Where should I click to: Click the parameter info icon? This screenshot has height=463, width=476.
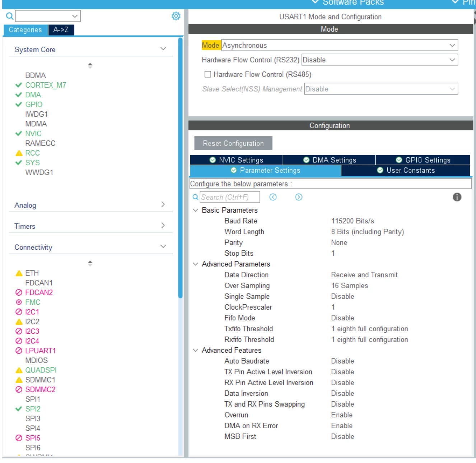pos(457,197)
